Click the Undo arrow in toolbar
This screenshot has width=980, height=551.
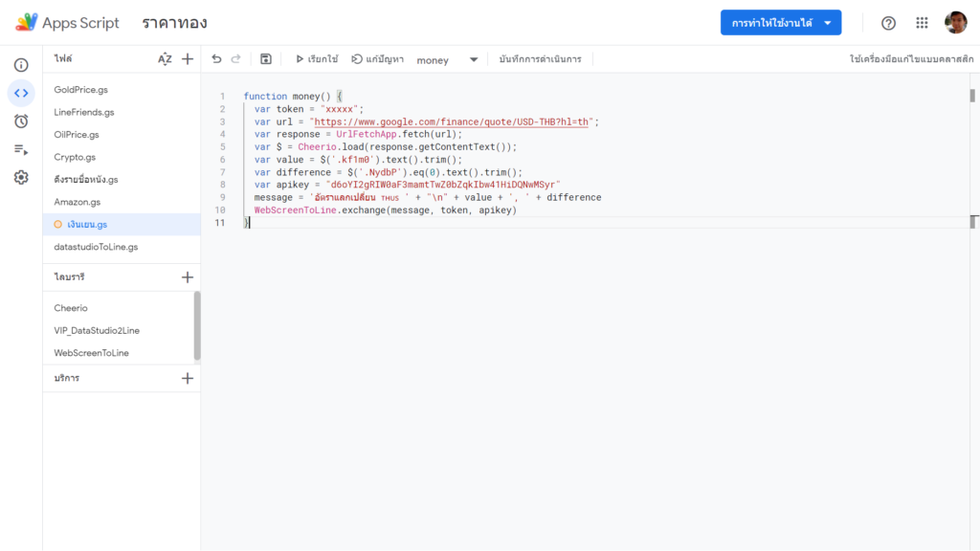[216, 58]
